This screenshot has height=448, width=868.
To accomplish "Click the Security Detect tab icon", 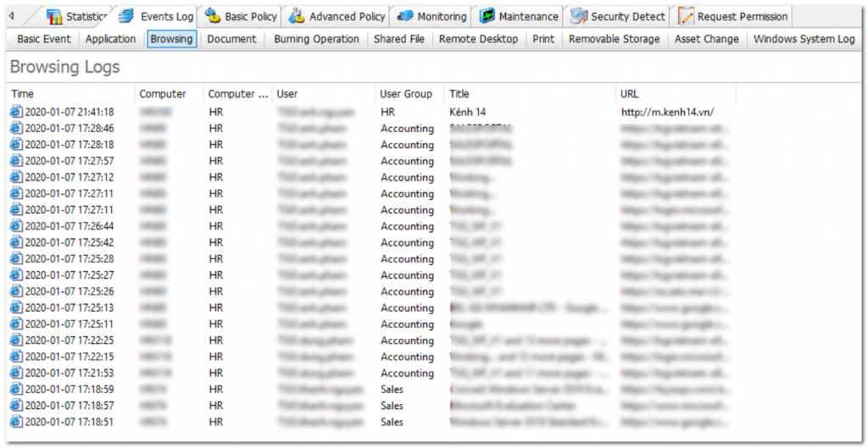I will pos(579,17).
